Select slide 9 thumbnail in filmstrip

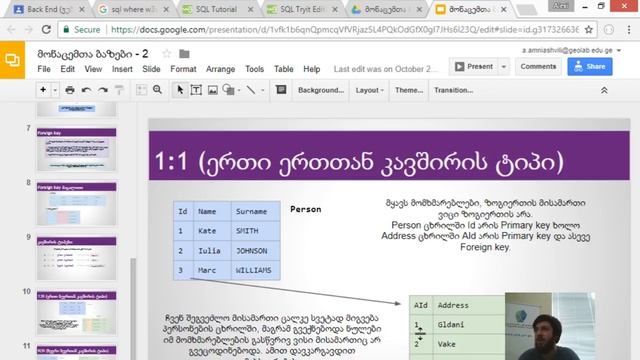[77, 258]
